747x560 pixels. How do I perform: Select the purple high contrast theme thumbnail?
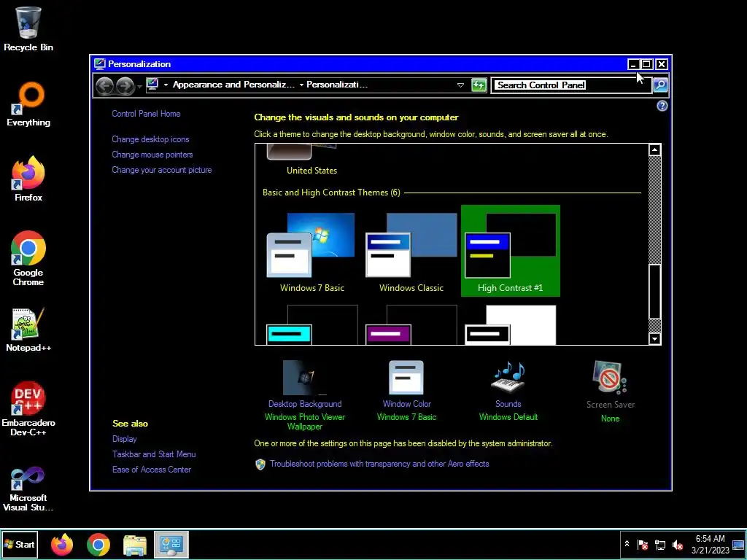(x=411, y=324)
